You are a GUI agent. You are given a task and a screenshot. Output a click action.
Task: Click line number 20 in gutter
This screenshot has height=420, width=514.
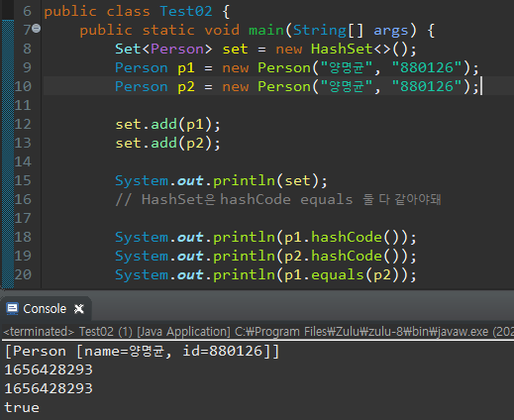pos(23,274)
